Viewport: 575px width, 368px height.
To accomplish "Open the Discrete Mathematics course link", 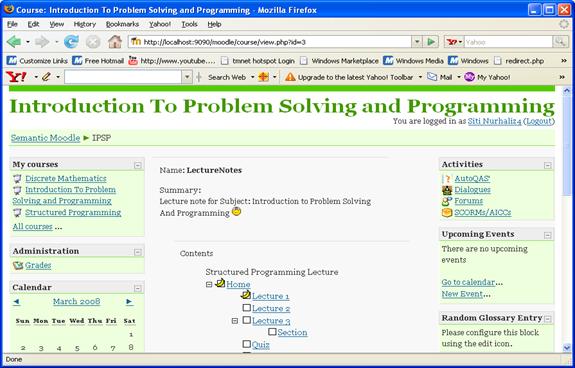I will [x=66, y=179].
